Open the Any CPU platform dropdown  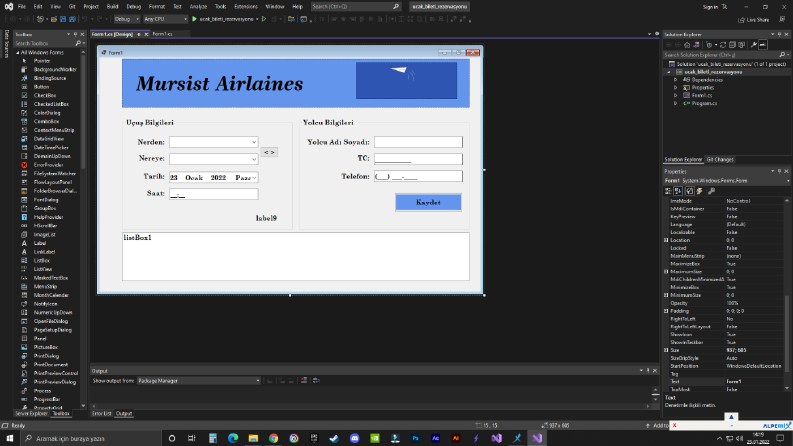(165, 19)
